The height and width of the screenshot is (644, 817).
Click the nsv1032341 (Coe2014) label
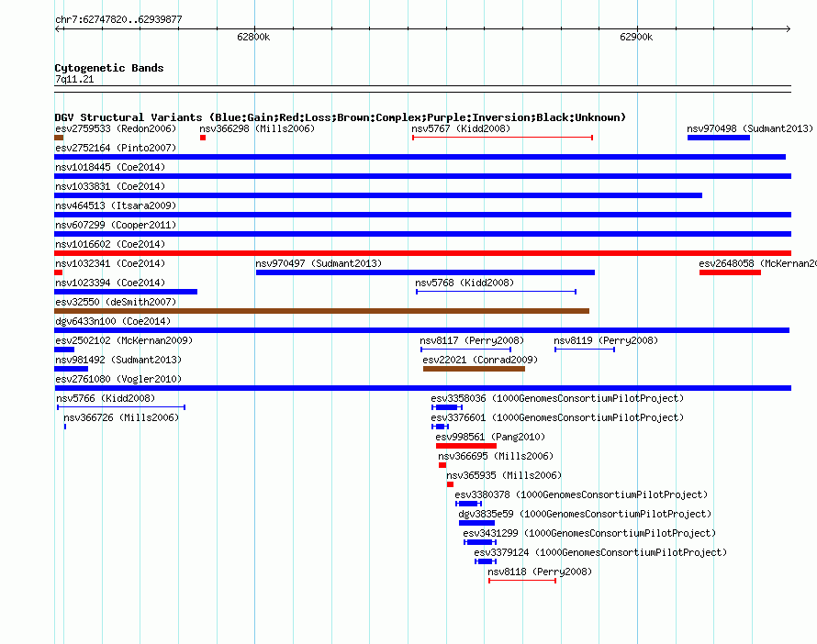[x=110, y=263]
